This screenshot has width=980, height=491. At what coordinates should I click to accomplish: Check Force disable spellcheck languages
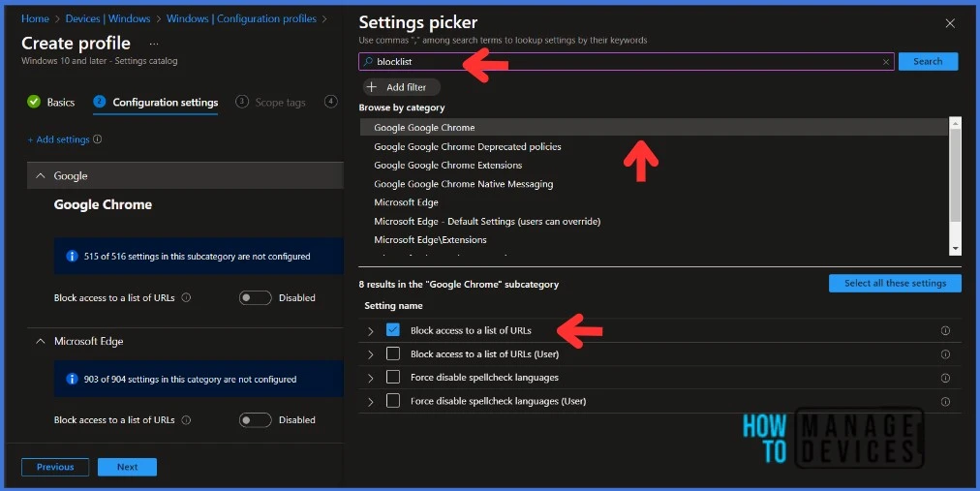[392, 378]
